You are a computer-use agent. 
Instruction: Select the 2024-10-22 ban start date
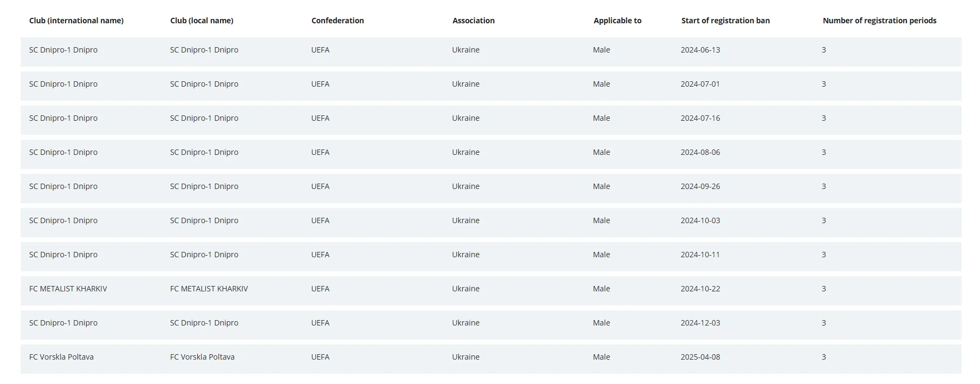coord(700,289)
